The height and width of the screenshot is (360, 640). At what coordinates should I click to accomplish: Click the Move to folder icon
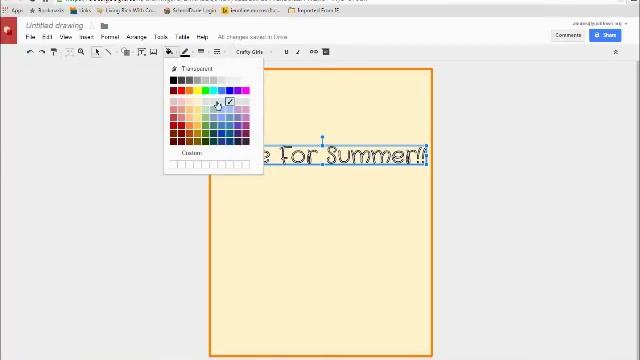104,26
